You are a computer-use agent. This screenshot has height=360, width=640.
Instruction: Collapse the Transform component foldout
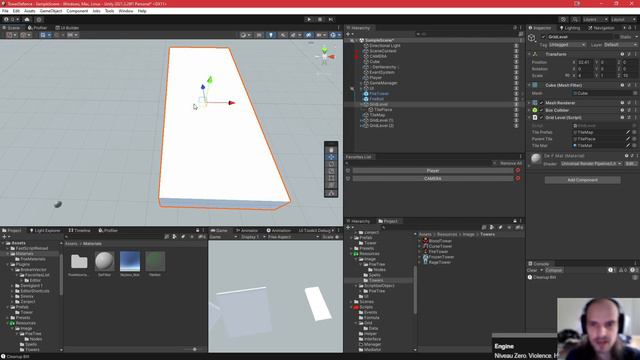coord(530,54)
